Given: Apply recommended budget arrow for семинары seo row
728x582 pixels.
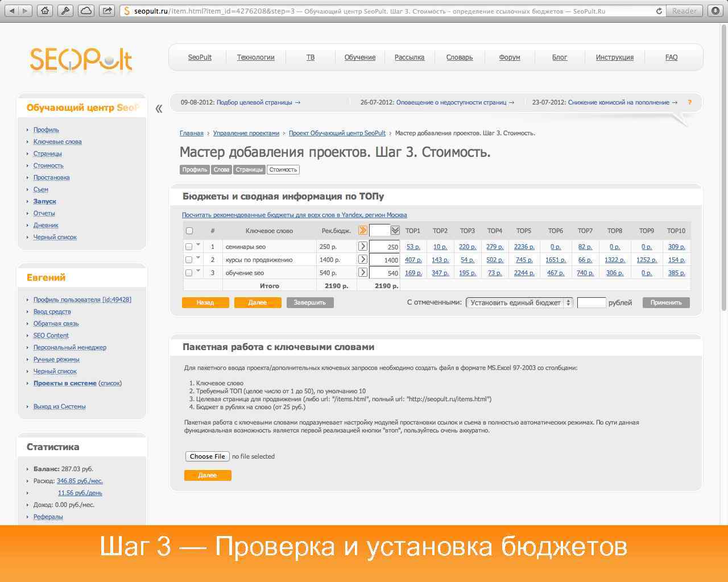Looking at the screenshot, I should (x=362, y=246).
